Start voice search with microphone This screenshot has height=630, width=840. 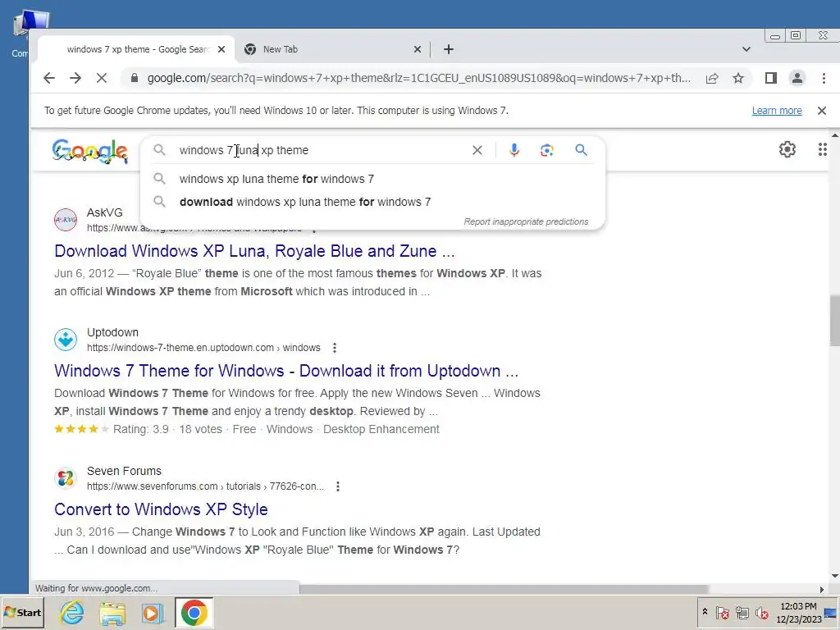[x=514, y=150]
